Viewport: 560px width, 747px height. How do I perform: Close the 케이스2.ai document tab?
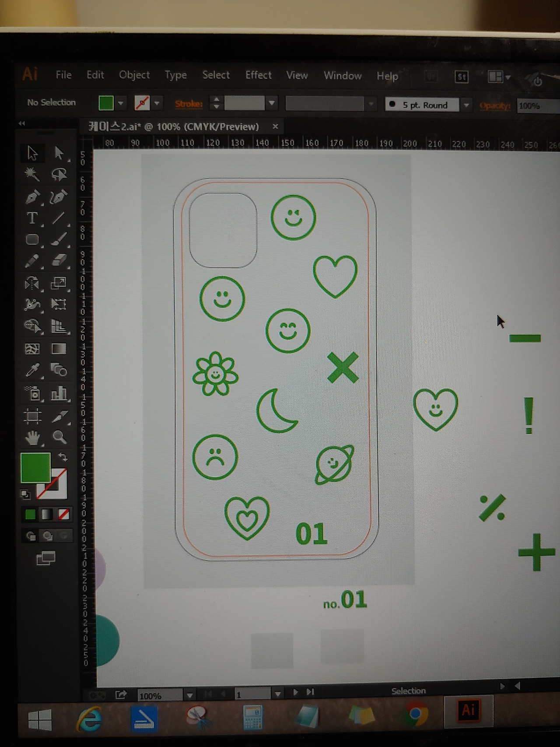(275, 127)
